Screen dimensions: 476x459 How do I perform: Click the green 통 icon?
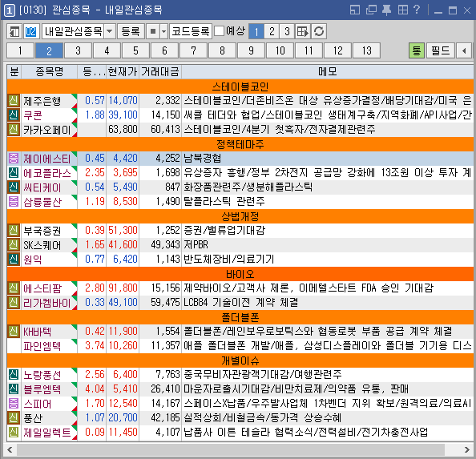point(416,50)
